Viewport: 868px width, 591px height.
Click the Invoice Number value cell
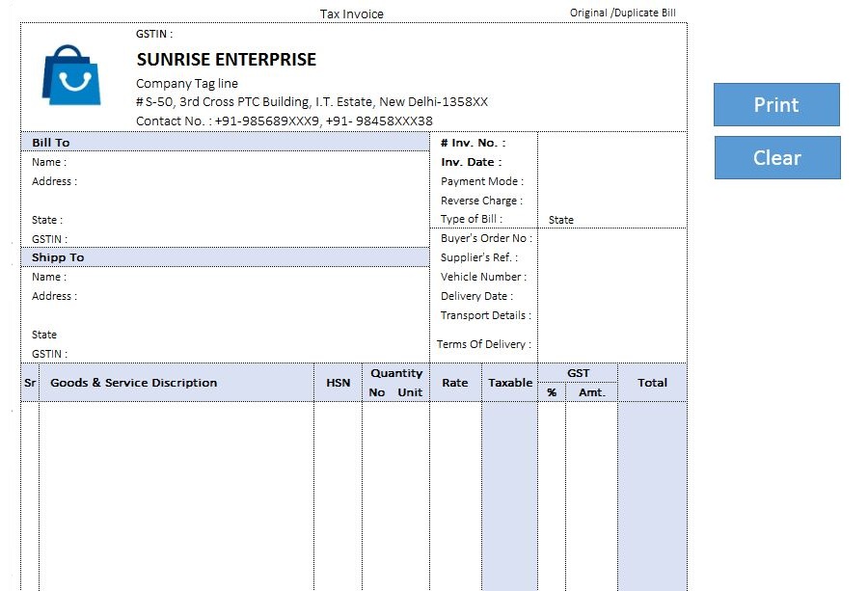(611, 143)
